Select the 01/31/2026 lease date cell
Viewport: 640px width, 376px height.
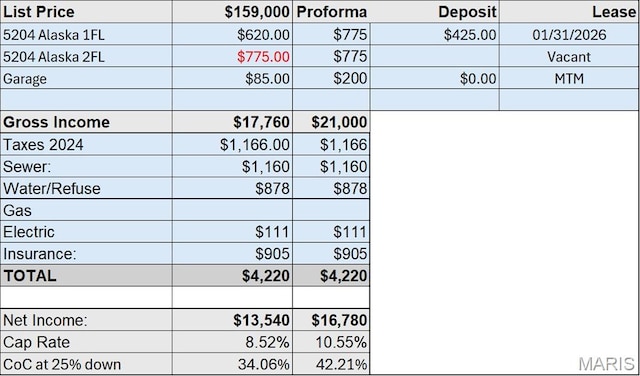pos(569,34)
